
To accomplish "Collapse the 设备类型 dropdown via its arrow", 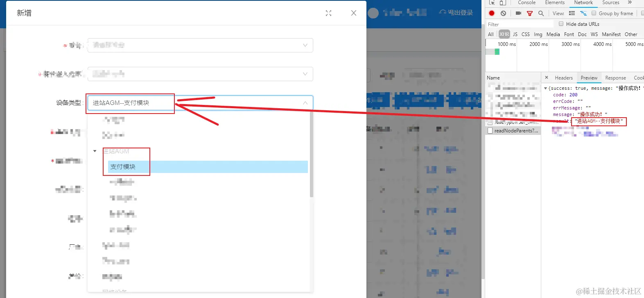I will click(305, 103).
